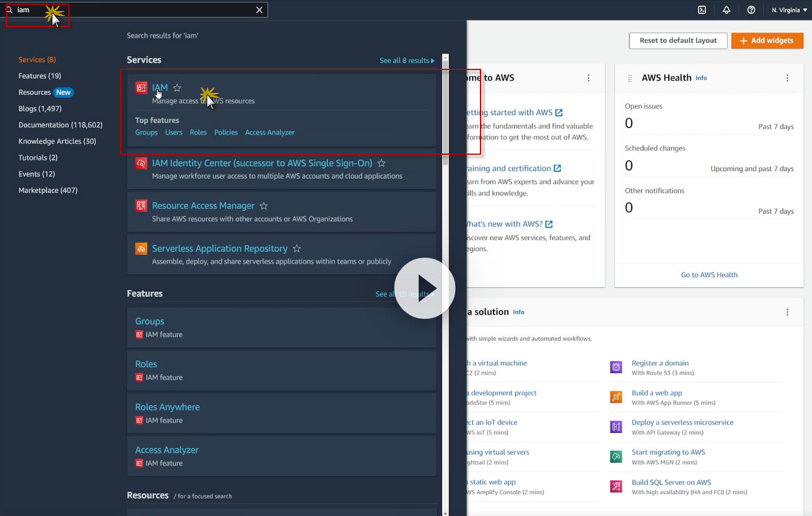Clear the search box with the X
The image size is (812, 516).
coord(259,10)
